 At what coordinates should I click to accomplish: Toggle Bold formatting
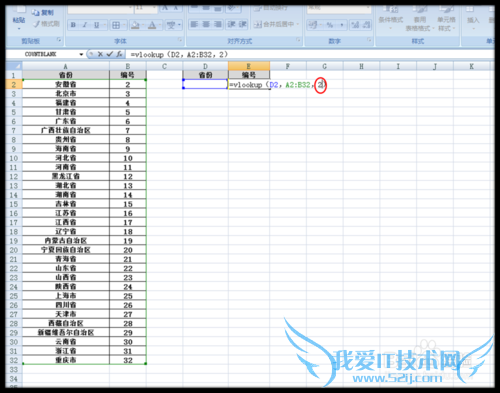click(x=73, y=25)
